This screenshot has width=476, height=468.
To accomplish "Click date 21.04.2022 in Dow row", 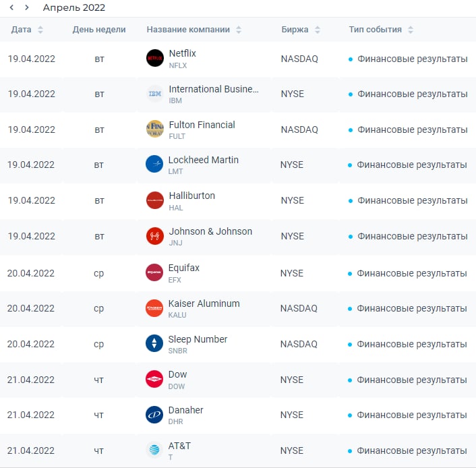I will click(x=31, y=380).
